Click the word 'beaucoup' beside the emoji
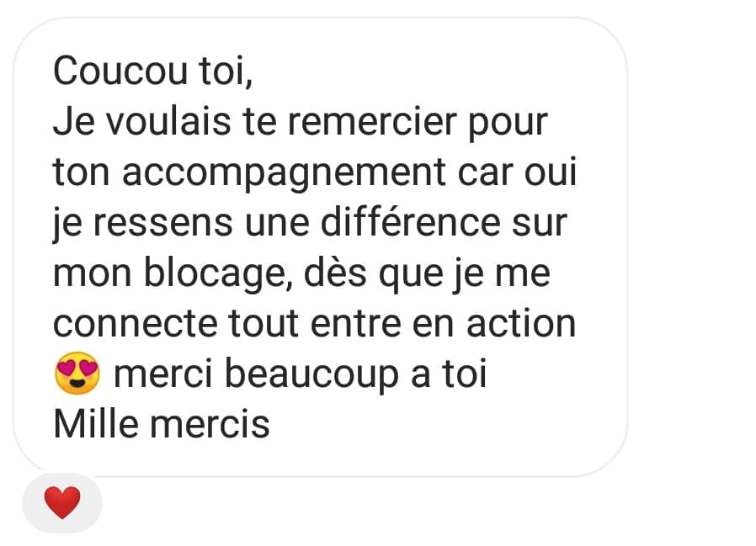 (311, 375)
